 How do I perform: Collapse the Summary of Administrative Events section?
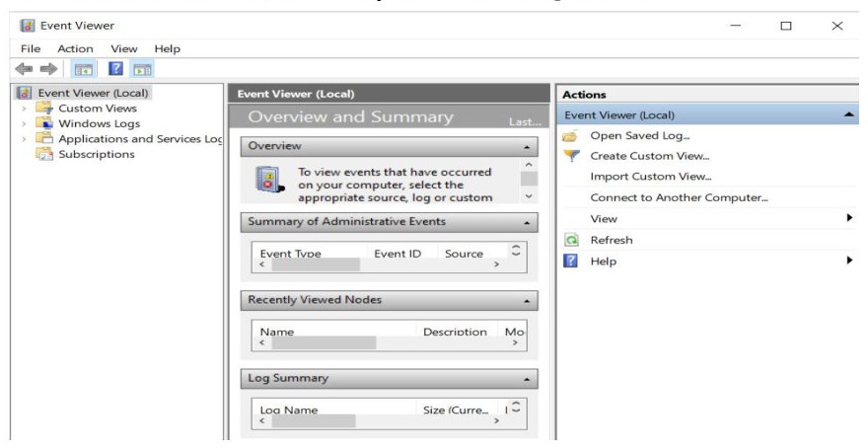click(527, 223)
